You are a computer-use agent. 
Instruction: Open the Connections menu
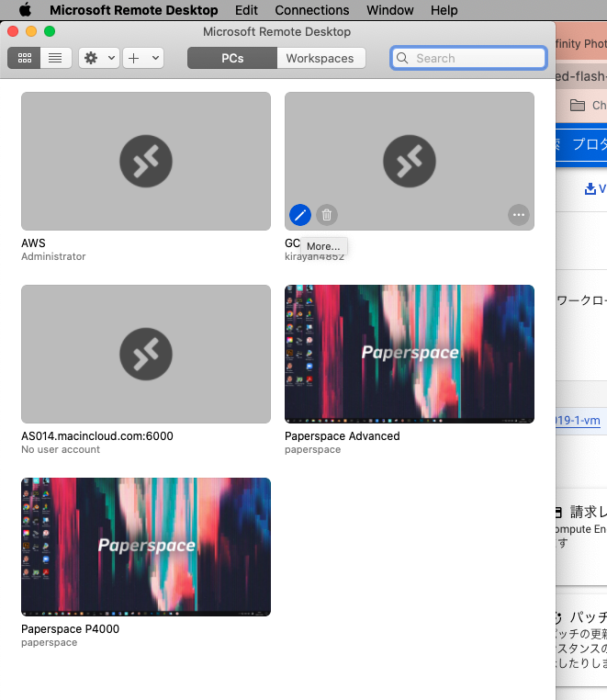pyautogui.click(x=312, y=10)
